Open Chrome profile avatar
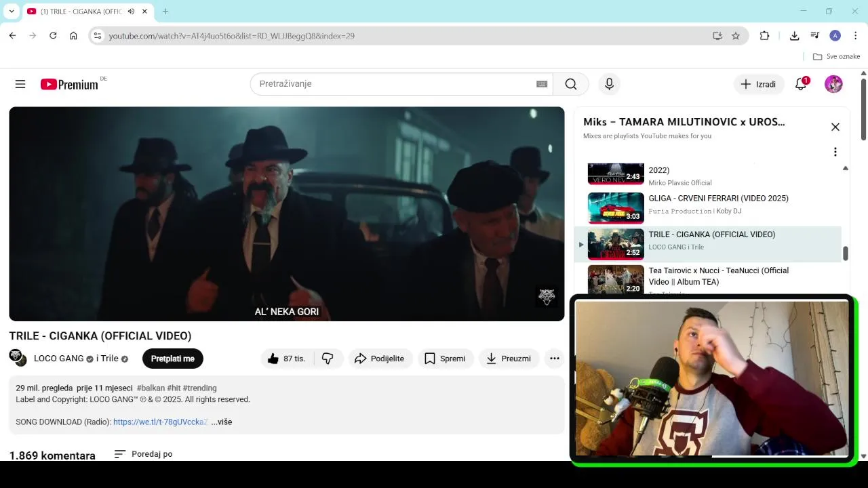This screenshot has width=868, height=488. [x=835, y=36]
